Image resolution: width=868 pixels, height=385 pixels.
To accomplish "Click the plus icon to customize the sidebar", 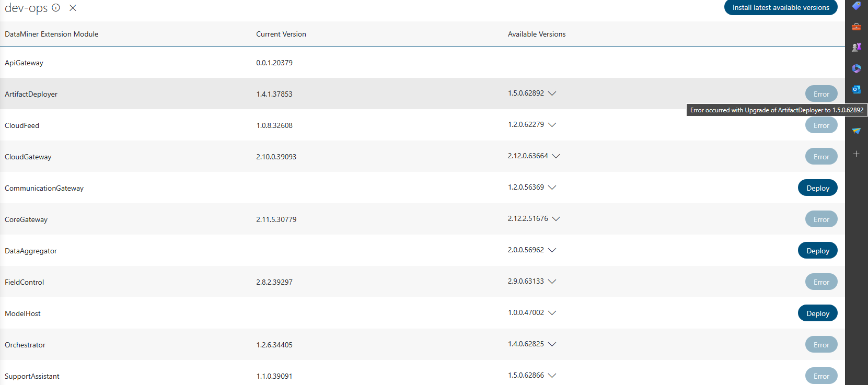I will [x=856, y=154].
